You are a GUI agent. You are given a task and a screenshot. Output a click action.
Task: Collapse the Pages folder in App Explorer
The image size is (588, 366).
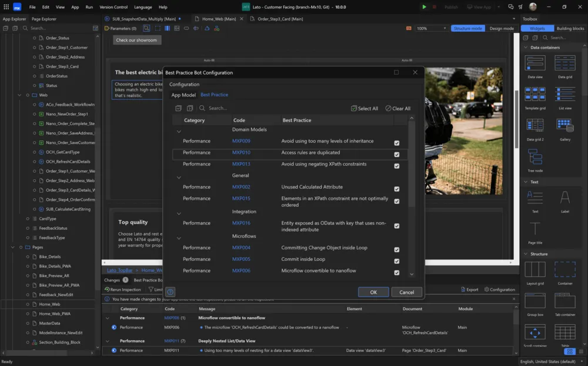tap(13, 247)
